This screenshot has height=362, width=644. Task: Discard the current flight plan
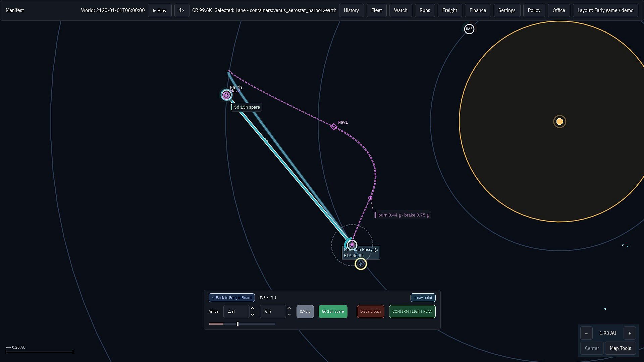(x=370, y=312)
